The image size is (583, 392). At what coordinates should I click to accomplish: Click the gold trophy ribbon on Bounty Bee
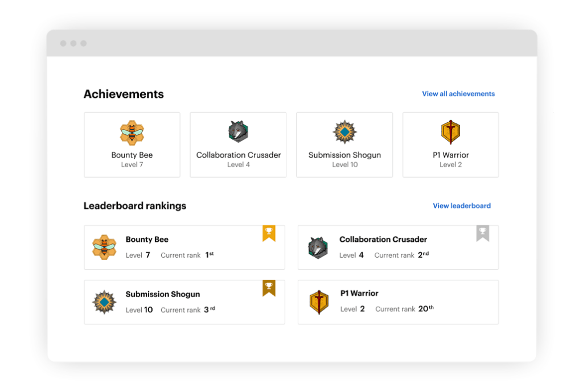[x=269, y=233]
